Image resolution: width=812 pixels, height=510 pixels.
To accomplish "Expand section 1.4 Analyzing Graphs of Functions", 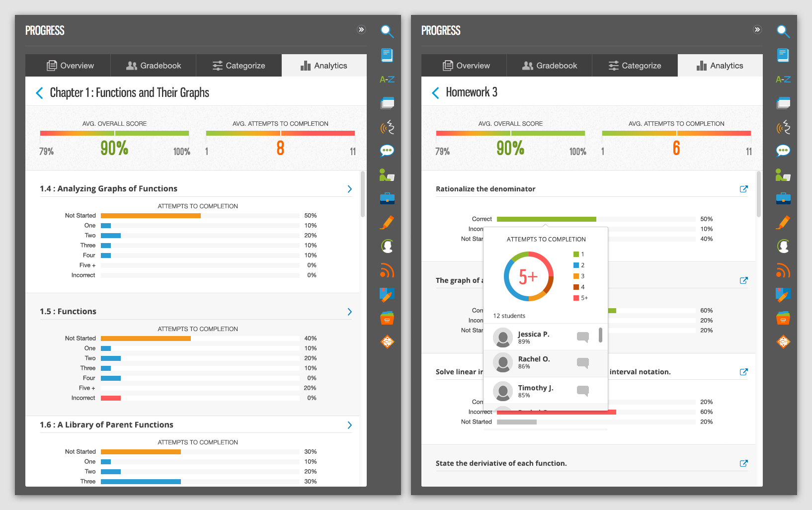I will pyautogui.click(x=349, y=189).
